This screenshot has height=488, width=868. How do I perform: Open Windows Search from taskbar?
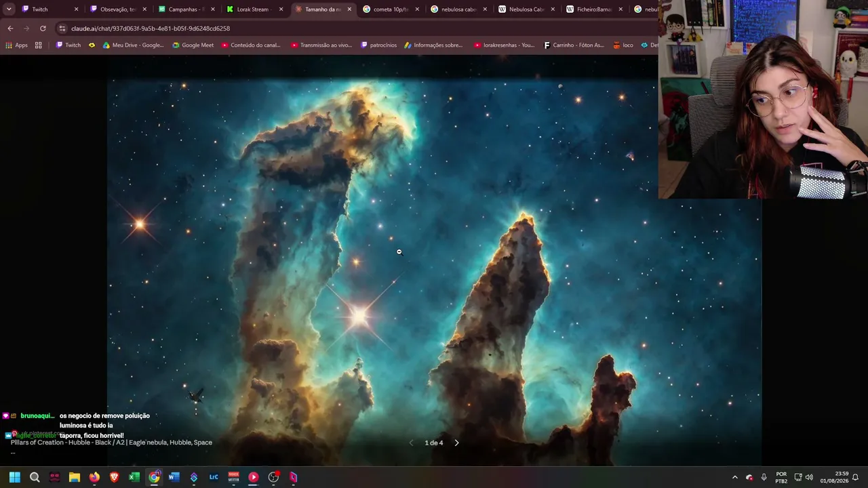(x=35, y=477)
